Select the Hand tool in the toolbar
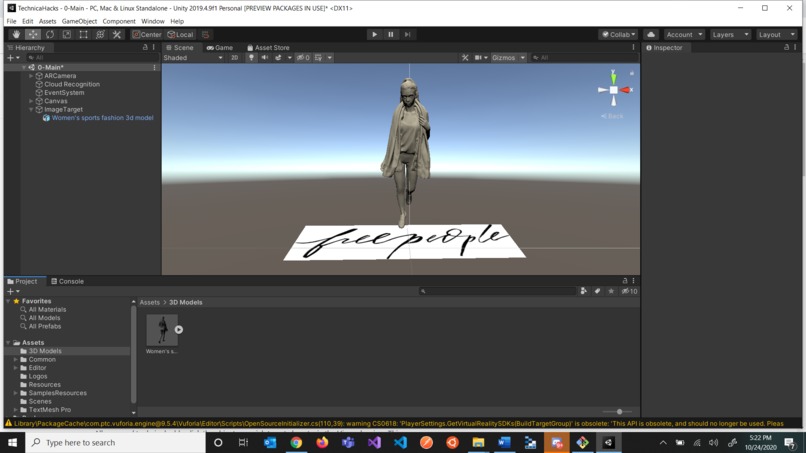This screenshot has width=806, height=453. (16, 34)
